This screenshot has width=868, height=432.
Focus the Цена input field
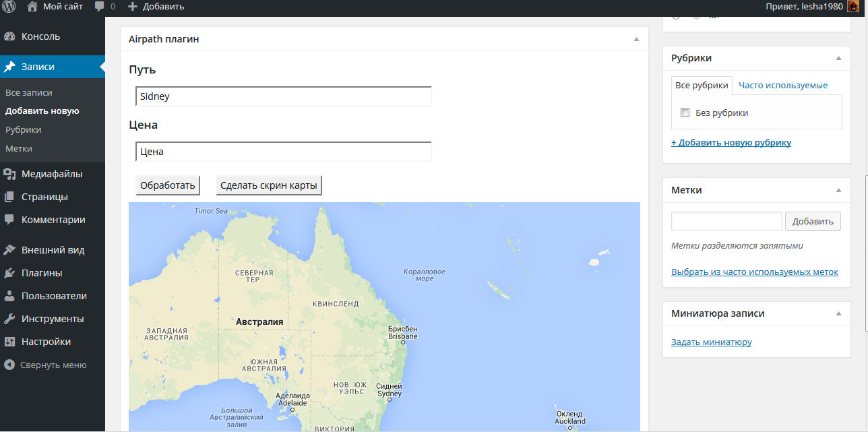tap(284, 152)
